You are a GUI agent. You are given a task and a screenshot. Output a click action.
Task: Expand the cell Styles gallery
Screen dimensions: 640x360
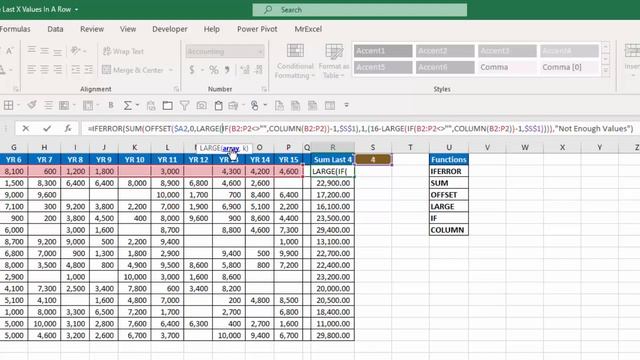606,71
